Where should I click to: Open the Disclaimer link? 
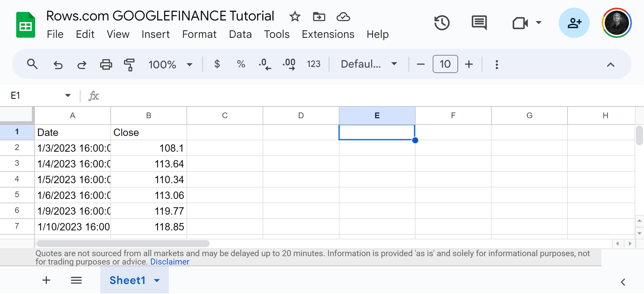pyautogui.click(x=170, y=262)
